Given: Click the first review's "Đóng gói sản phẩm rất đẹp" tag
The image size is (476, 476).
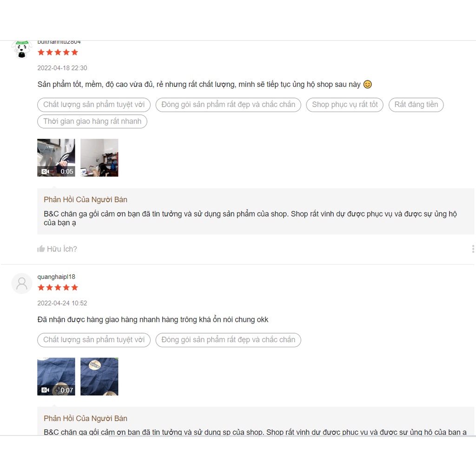Looking at the screenshot, I should [x=228, y=105].
